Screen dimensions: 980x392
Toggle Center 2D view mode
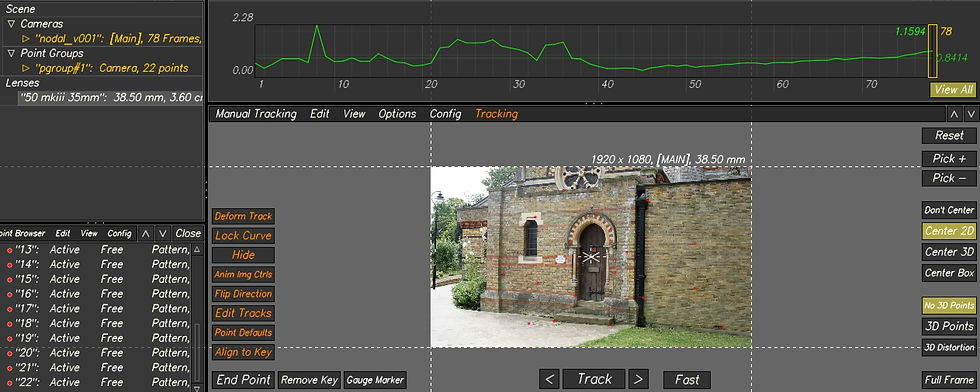click(949, 231)
